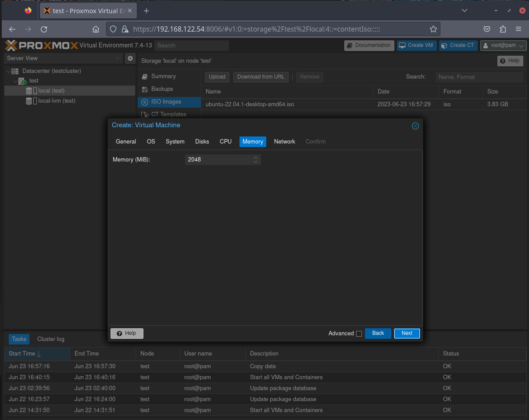Sort tasks by End Time column

[103, 354]
